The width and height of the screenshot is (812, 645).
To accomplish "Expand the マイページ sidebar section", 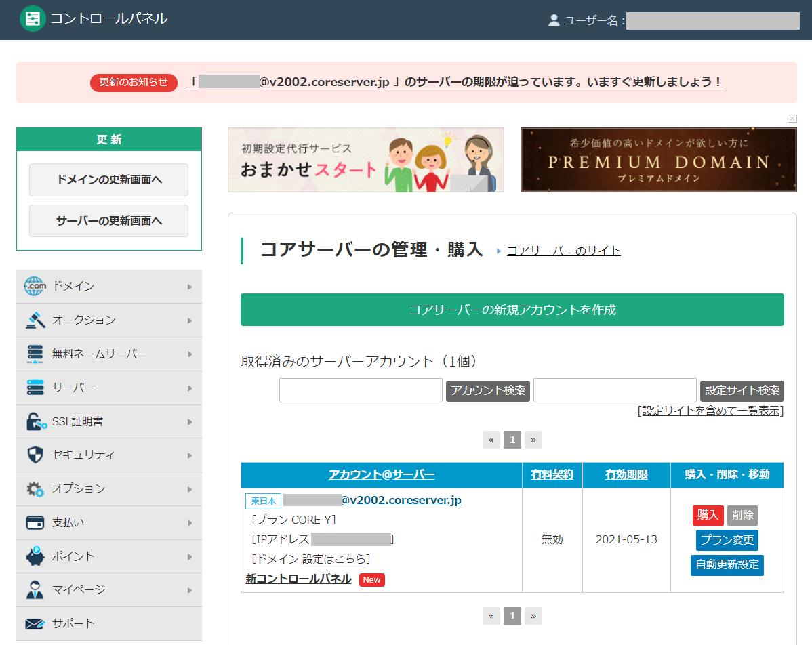I will pos(108,589).
